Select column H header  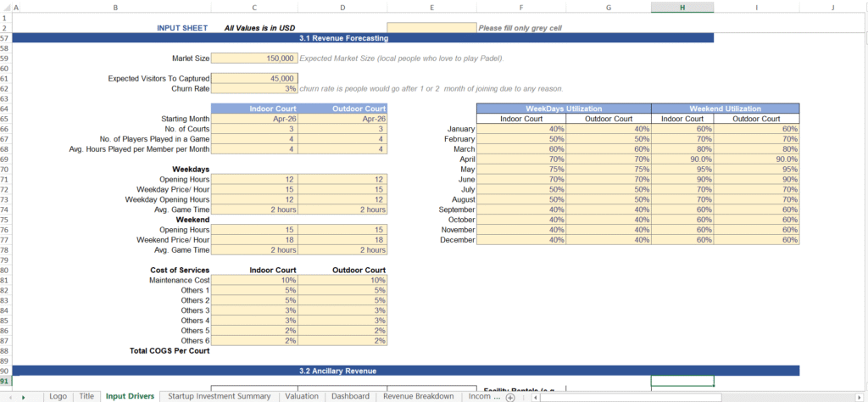(682, 7)
